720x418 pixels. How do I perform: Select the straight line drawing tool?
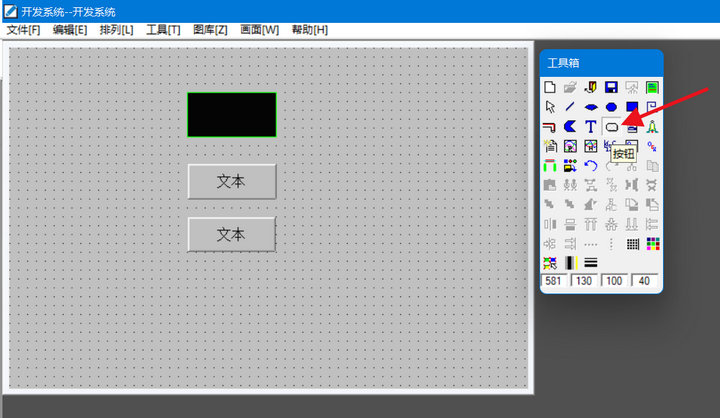570,107
